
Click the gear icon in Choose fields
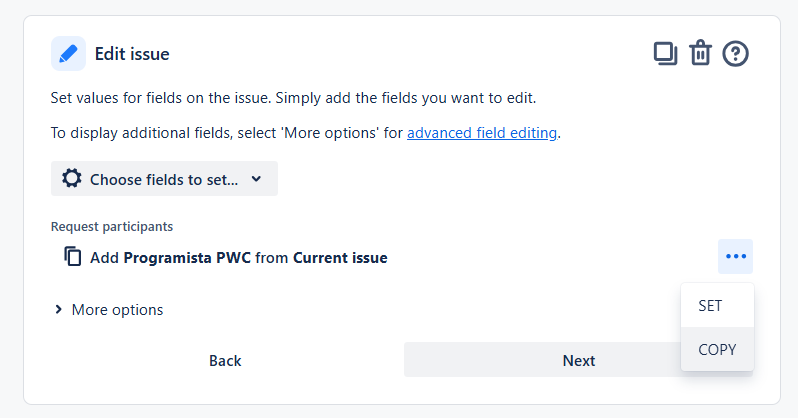tap(72, 179)
